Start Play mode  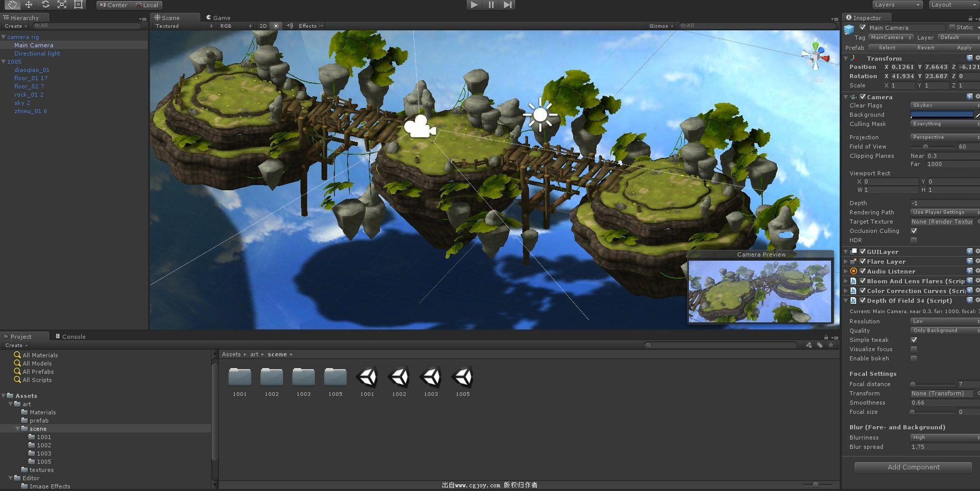pyautogui.click(x=474, y=5)
